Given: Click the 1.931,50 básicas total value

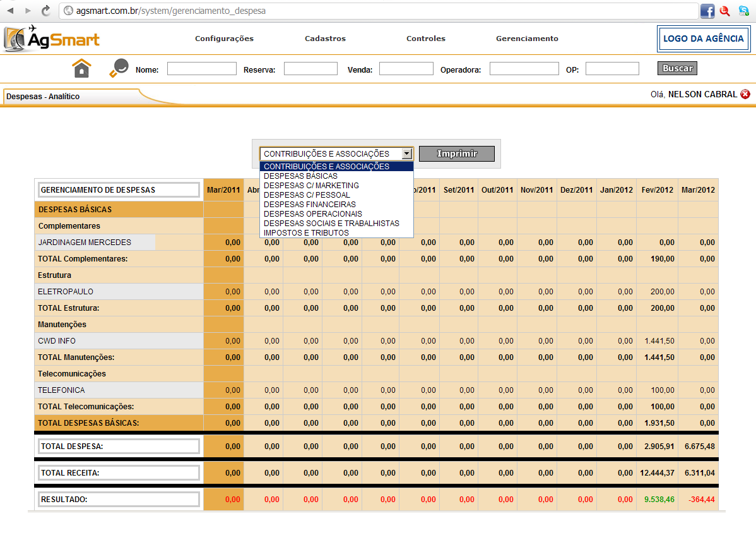Looking at the screenshot, I should point(659,423).
